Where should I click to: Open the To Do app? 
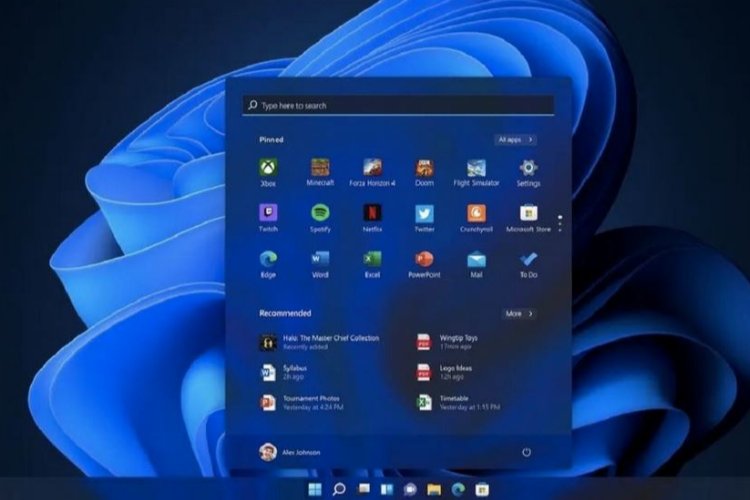pyautogui.click(x=528, y=264)
